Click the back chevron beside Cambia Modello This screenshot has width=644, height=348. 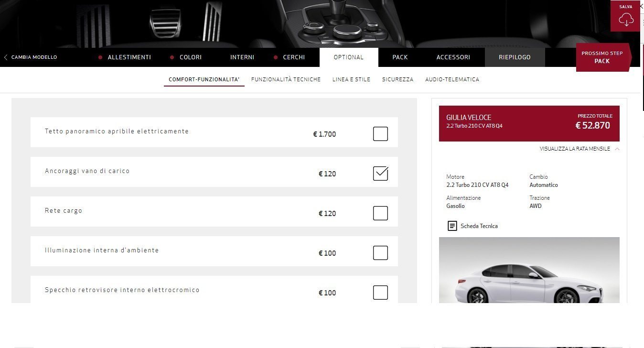coord(6,57)
